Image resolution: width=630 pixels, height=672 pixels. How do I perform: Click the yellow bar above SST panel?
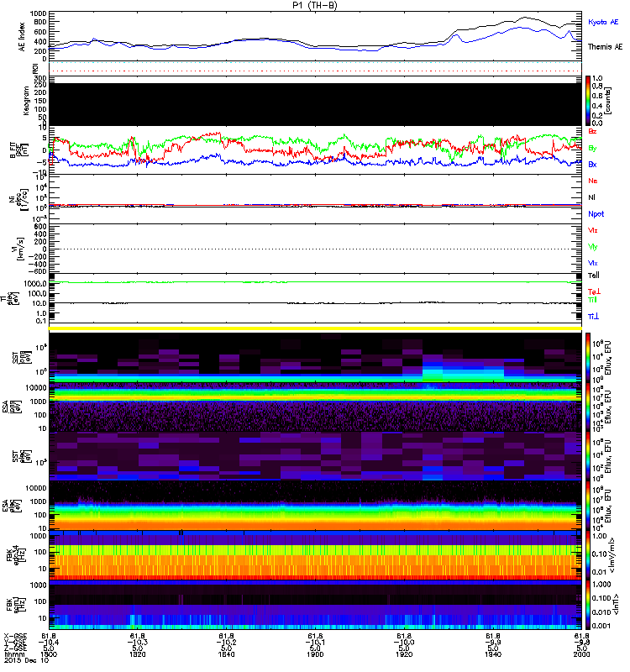pos(315,328)
